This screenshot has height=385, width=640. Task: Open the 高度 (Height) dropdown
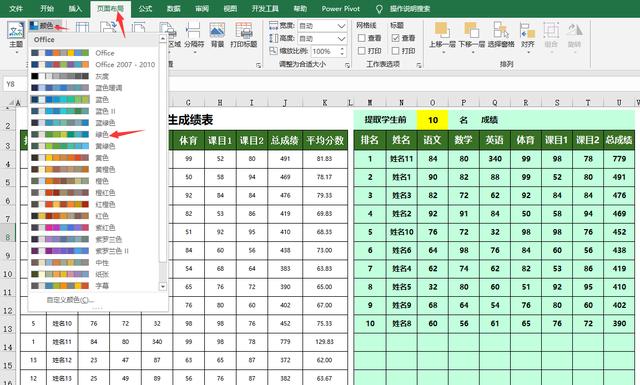pos(342,38)
